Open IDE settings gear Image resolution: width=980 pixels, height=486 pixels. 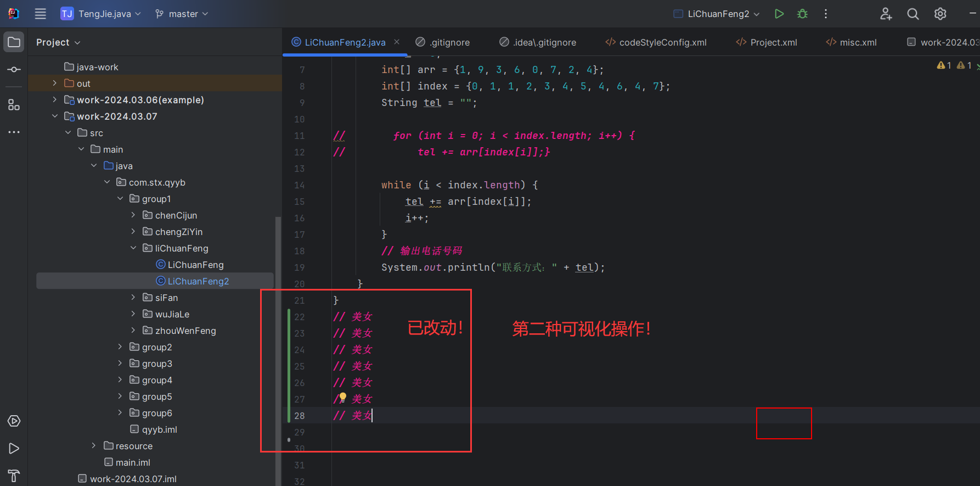pos(940,14)
